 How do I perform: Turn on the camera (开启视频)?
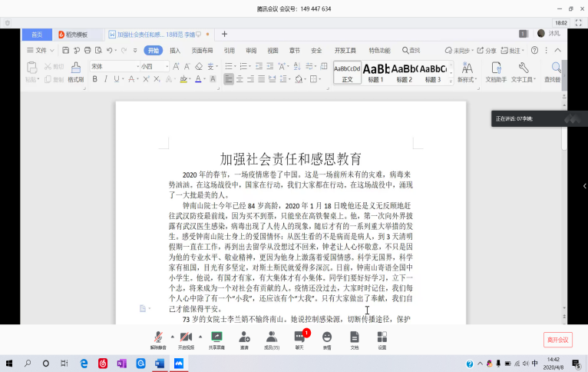(x=186, y=339)
